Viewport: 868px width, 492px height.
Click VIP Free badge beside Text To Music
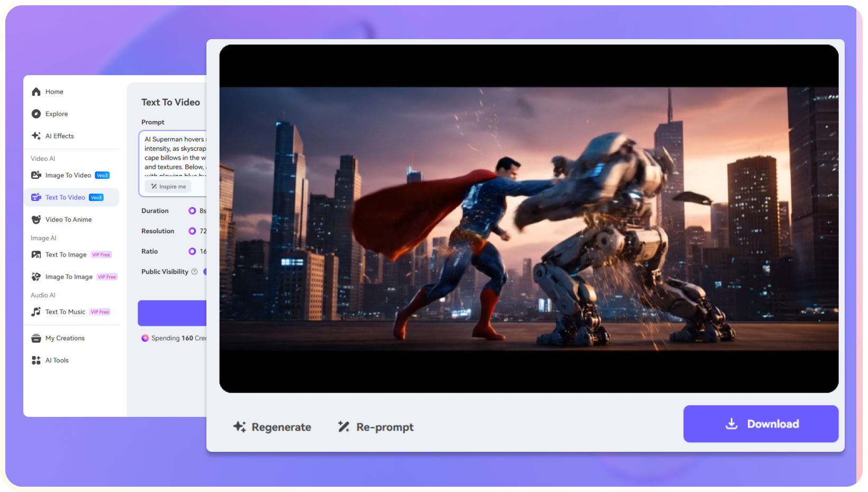100,312
